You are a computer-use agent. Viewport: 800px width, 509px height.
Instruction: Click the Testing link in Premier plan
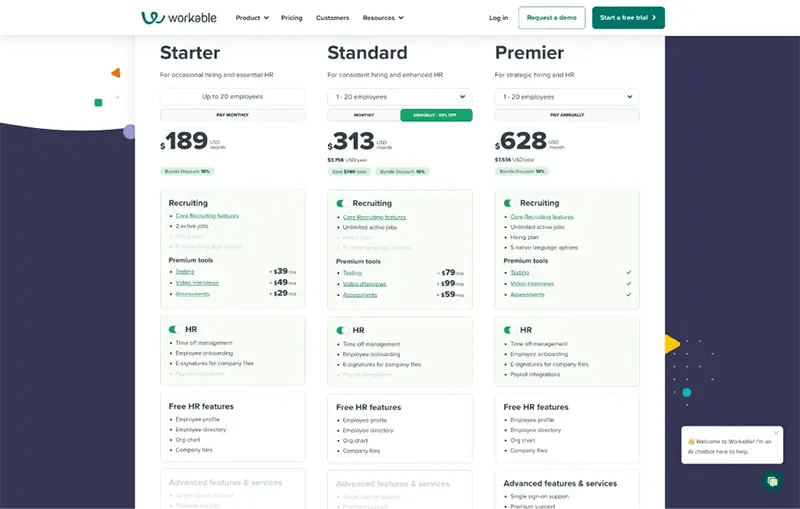tap(519, 272)
